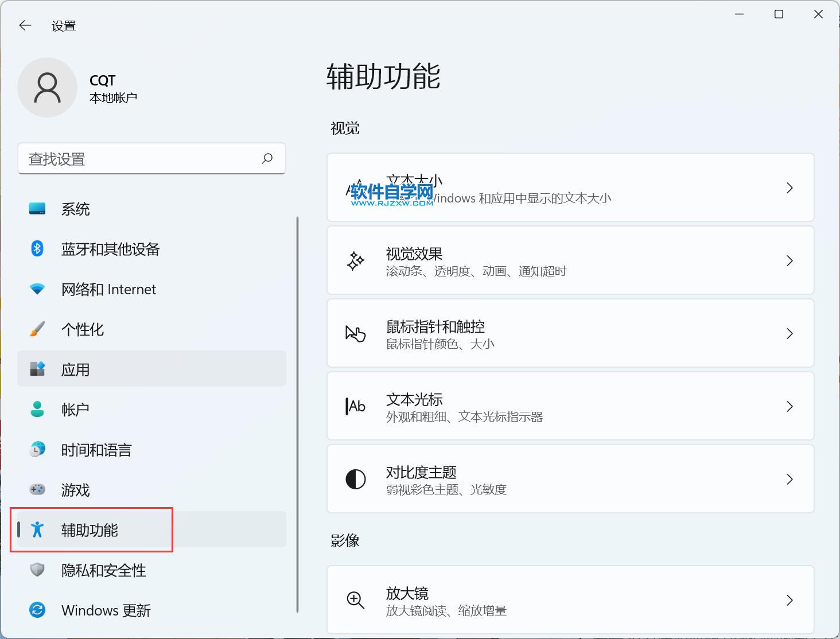Click the back arrow icon

tap(25, 25)
